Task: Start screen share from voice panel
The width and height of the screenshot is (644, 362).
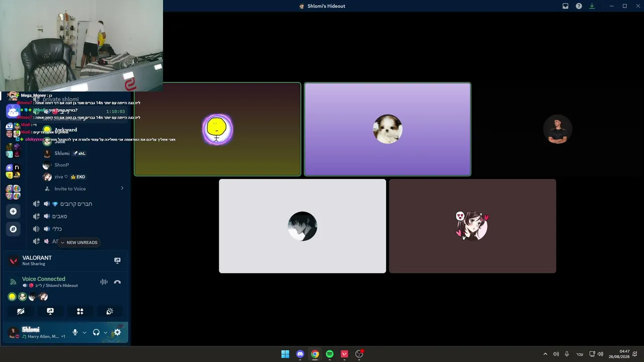Action: (x=50, y=311)
